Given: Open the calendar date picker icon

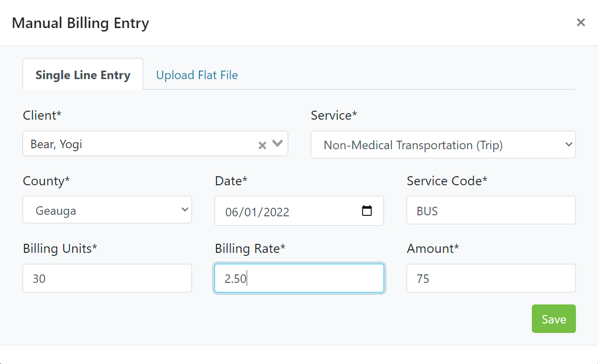Looking at the screenshot, I should [367, 211].
